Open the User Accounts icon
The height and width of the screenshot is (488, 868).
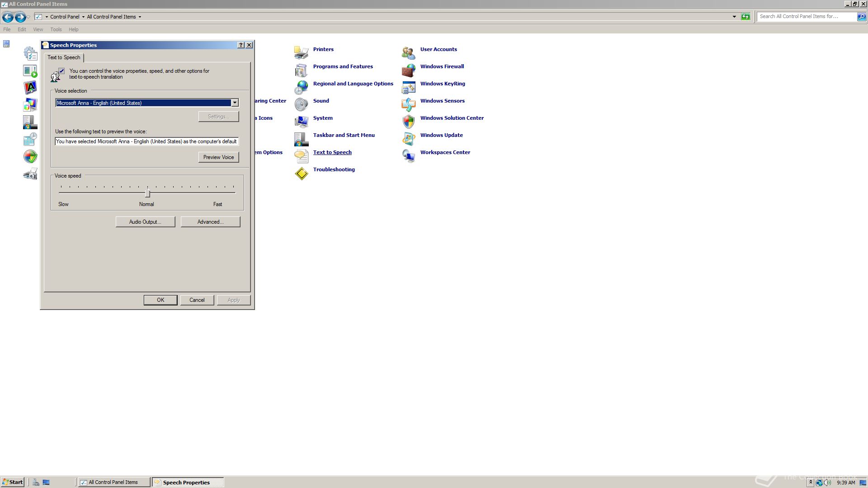pos(408,52)
